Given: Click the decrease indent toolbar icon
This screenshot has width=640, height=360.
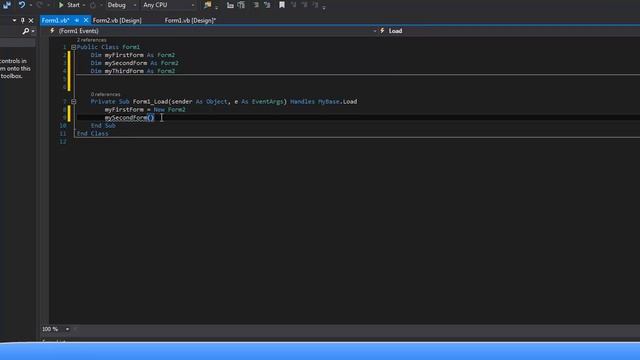Looking at the screenshot, I should point(230,5).
